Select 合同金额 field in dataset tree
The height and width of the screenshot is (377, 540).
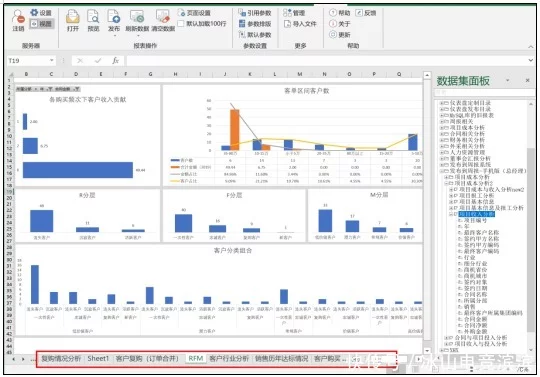pyautogui.click(x=475, y=319)
